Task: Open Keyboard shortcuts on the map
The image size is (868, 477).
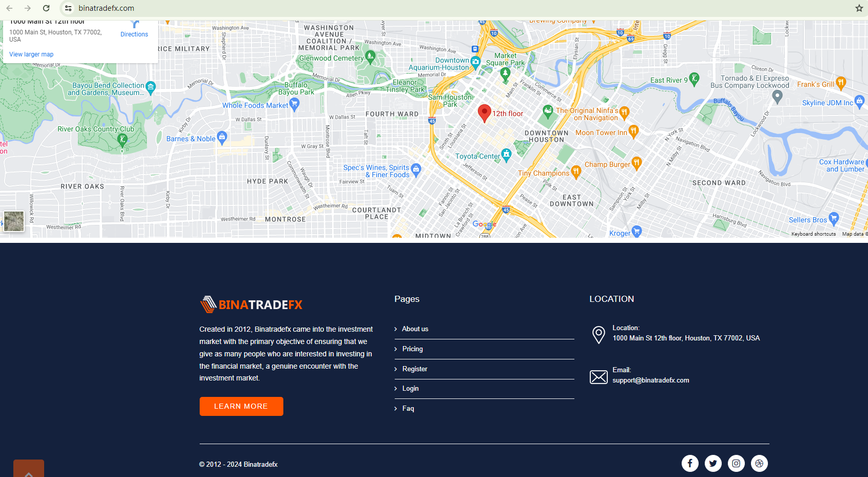Action: (x=814, y=234)
